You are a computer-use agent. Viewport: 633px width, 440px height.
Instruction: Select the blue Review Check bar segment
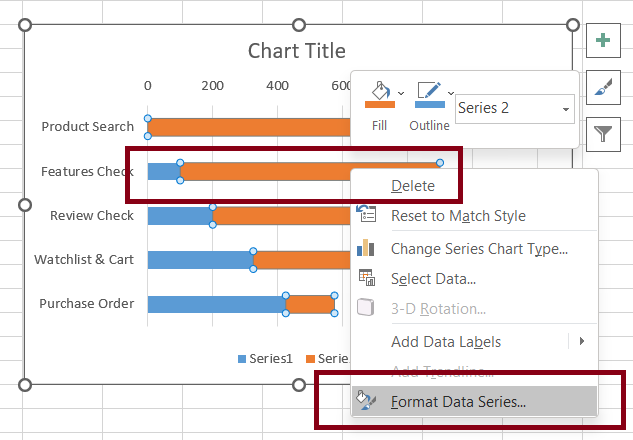pyautogui.click(x=180, y=216)
